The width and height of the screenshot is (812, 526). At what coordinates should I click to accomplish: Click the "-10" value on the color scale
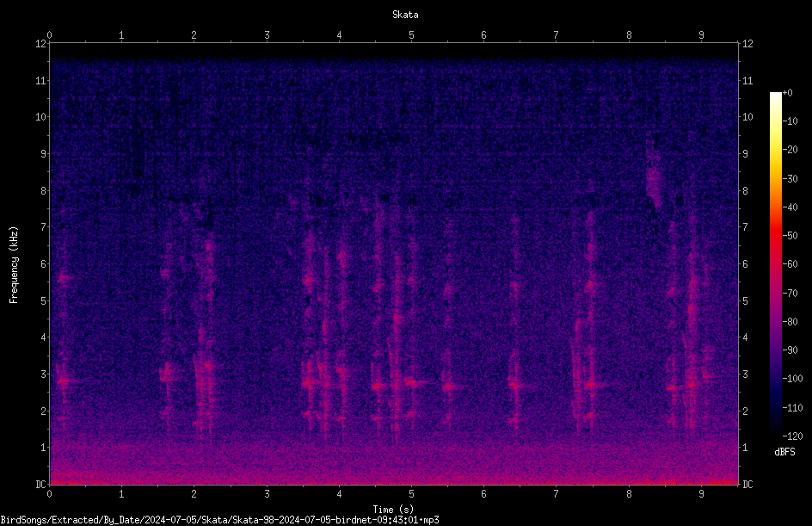(790, 121)
